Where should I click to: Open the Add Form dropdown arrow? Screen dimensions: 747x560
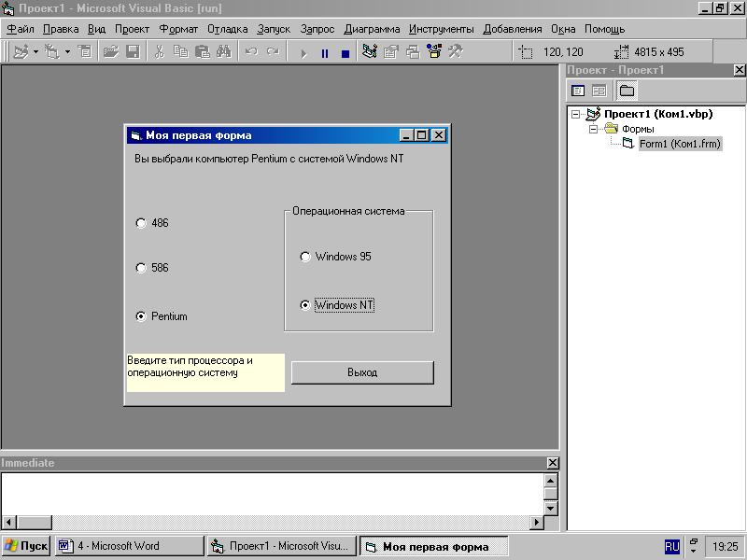point(67,51)
